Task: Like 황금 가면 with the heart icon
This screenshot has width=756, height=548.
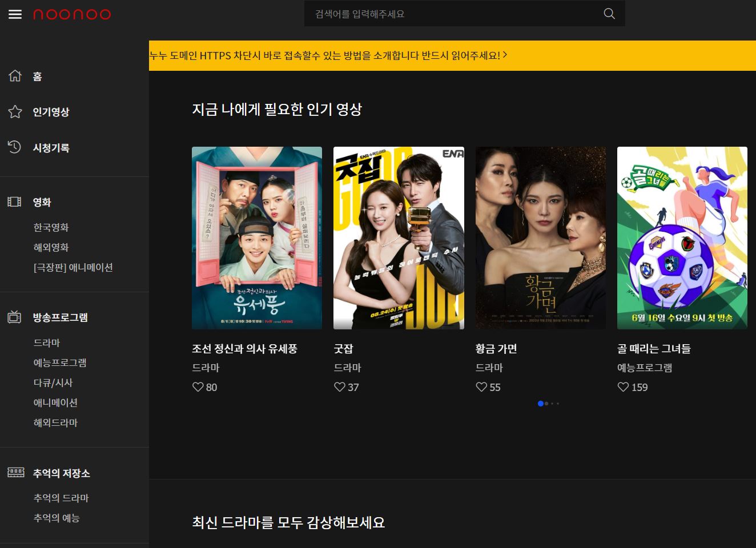Action: [x=481, y=387]
